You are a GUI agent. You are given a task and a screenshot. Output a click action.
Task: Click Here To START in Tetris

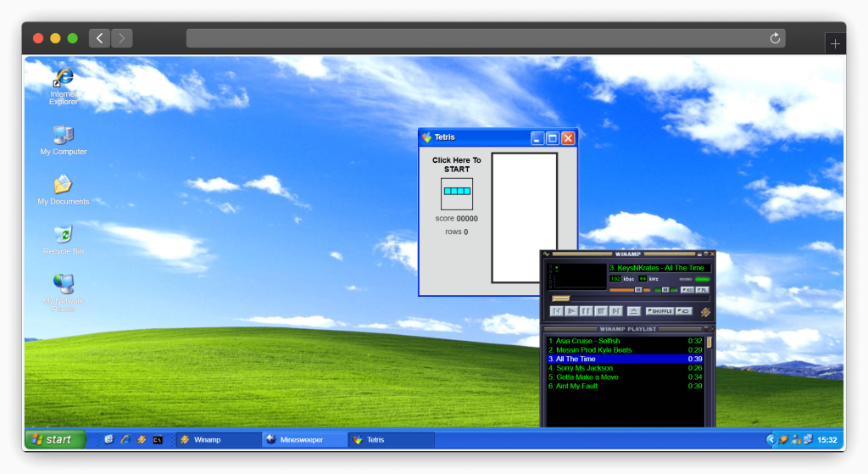(x=456, y=165)
